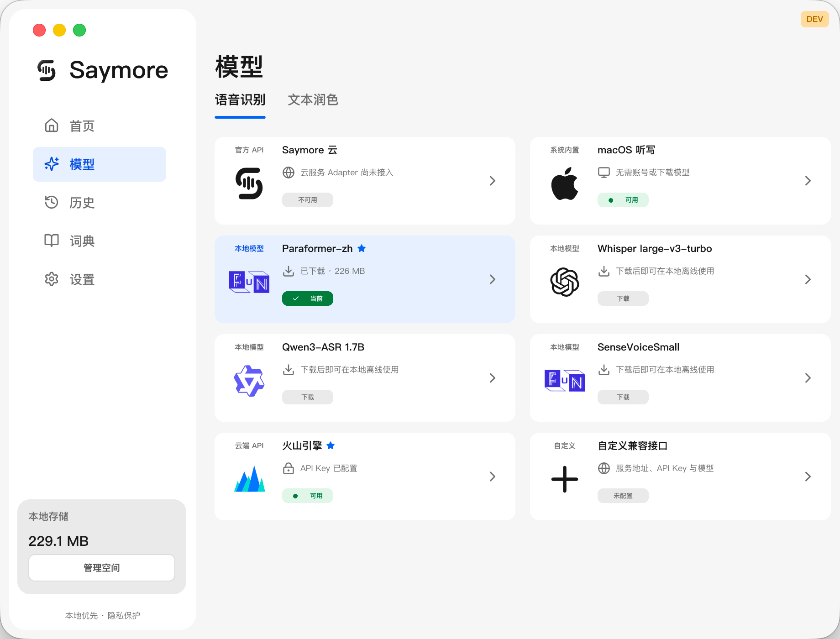Click the Qwen logo on Qwen3-ASR card
The image size is (840, 639).
tap(249, 381)
